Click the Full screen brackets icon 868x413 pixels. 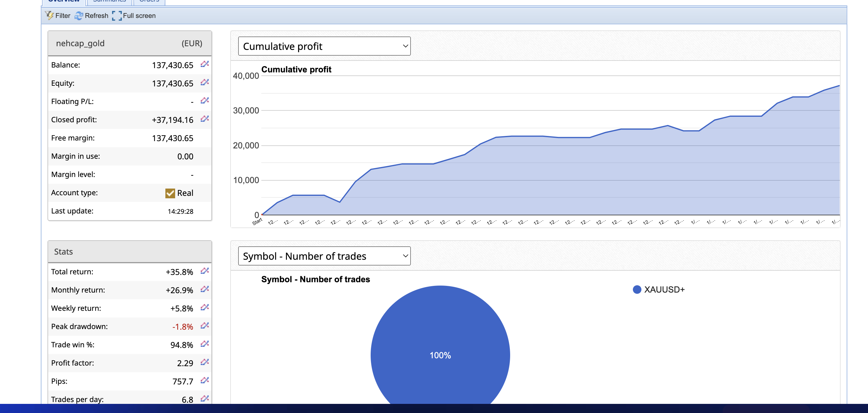[117, 16]
